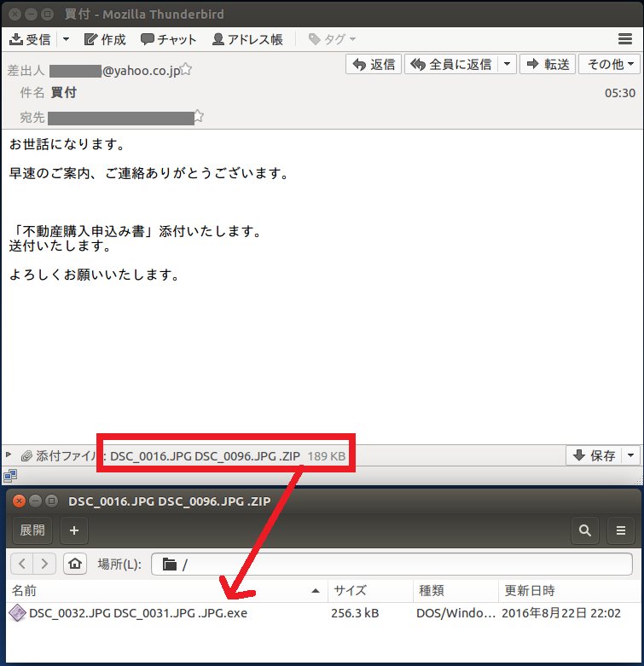The width and height of the screenshot is (644, 666).
Task: Focus the 場所(L) location field
Action: click(x=392, y=564)
